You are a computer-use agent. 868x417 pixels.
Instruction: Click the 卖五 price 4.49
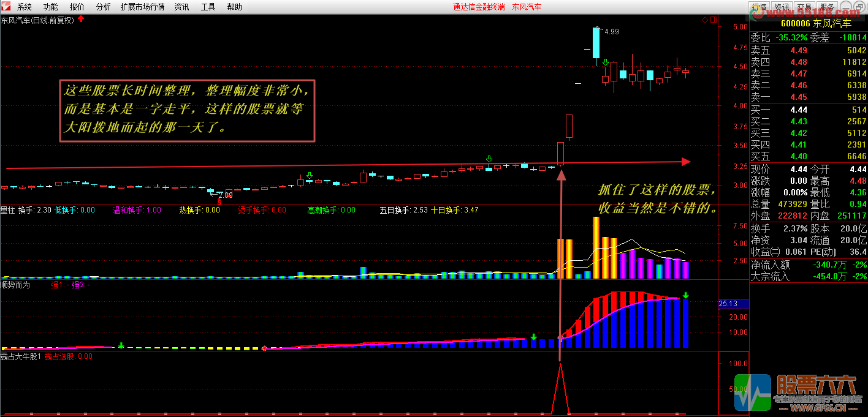click(x=799, y=50)
